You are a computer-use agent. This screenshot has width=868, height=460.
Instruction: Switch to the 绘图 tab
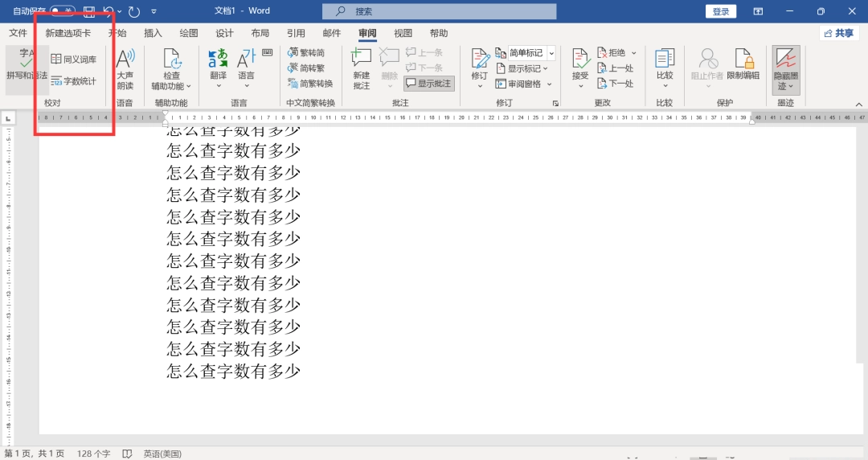click(189, 33)
